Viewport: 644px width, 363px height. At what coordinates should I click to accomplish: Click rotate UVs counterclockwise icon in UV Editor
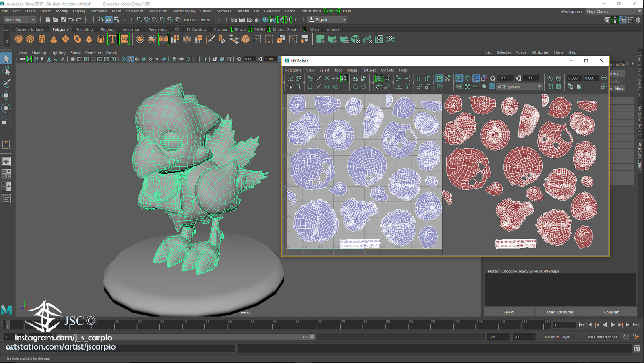[x=355, y=87]
